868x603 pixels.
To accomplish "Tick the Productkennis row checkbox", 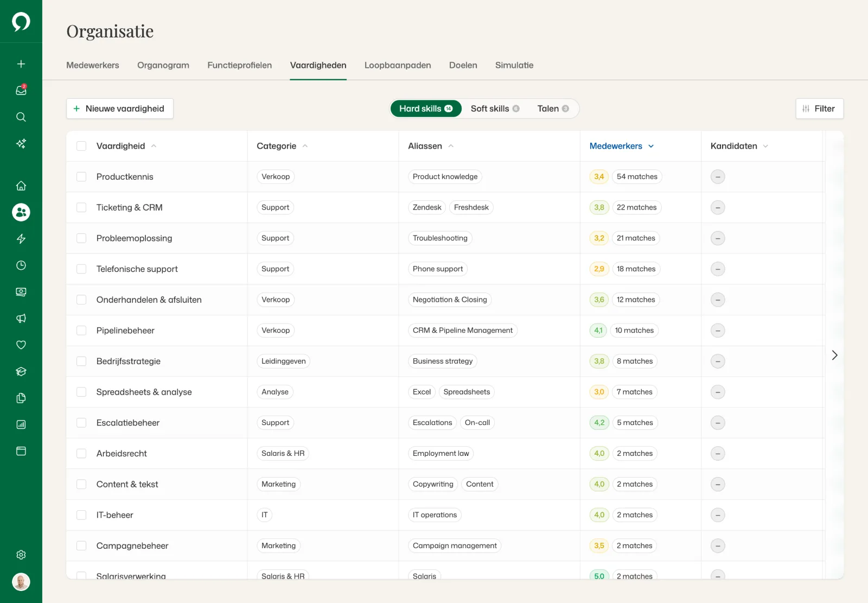I will (81, 177).
